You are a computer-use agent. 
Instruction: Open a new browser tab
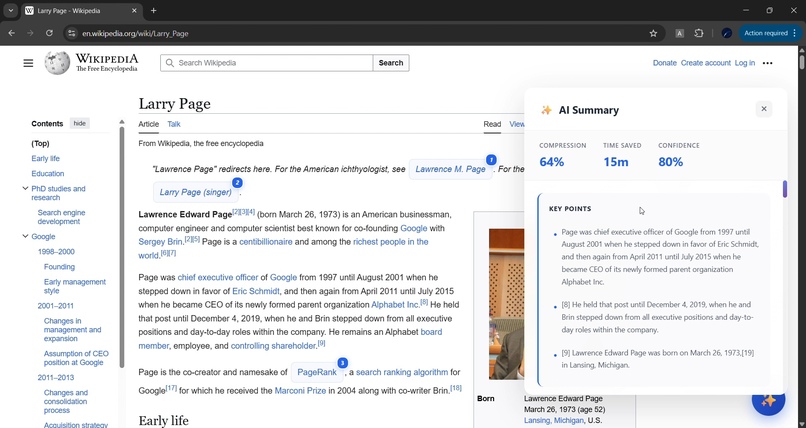153,10
